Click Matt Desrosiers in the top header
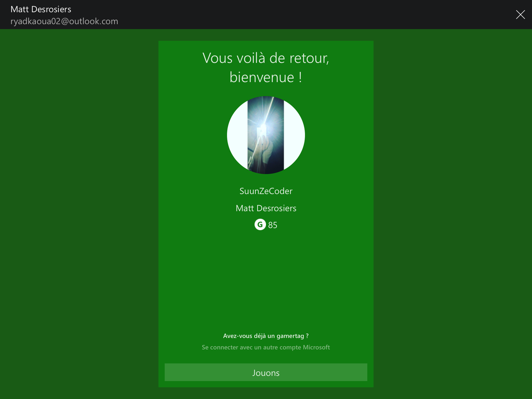 pyautogui.click(x=41, y=9)
